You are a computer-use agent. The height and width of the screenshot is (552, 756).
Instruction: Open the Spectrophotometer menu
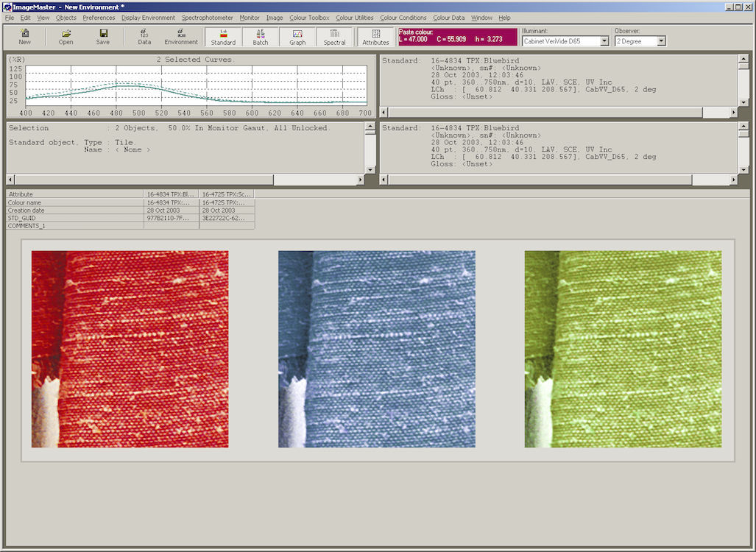(x=207, y=18)
